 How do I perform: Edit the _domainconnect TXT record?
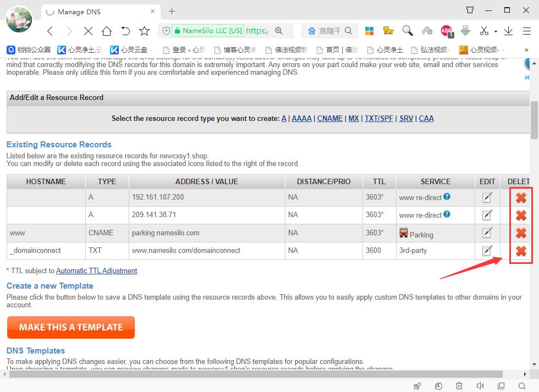click(487, 251)
